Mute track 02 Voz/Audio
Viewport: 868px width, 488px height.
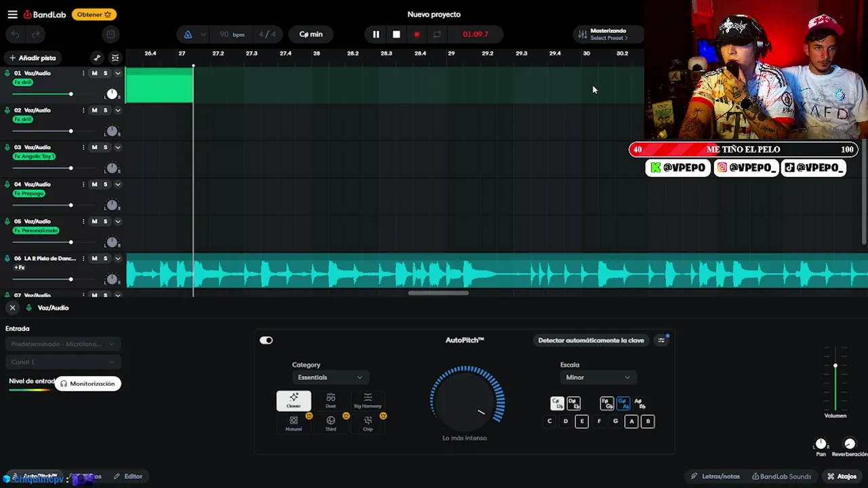point(94,110)
